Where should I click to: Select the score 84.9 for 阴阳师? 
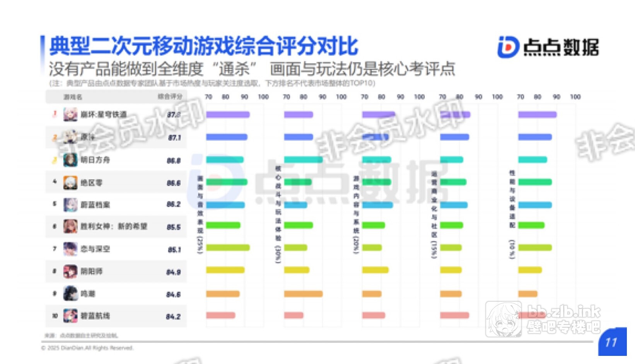174,272
